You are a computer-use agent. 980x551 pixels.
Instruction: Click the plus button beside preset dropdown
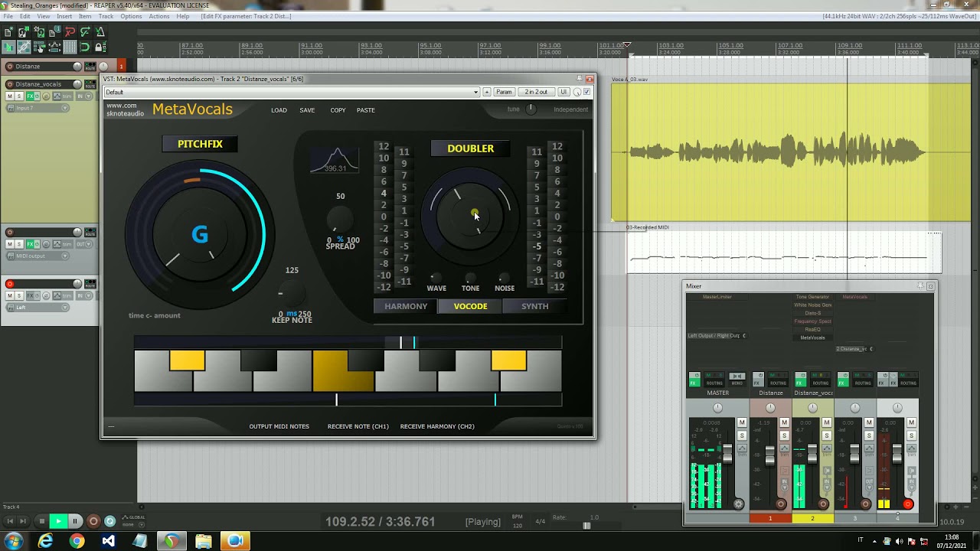tap(486, 92)
